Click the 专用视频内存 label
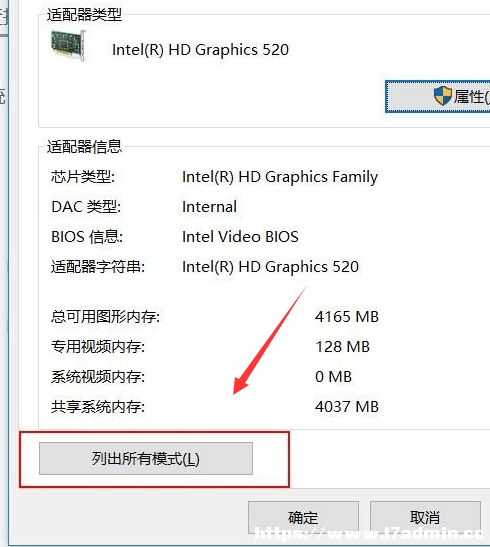The width and height of the screenshot is (490, 547). tap(98, 347)
